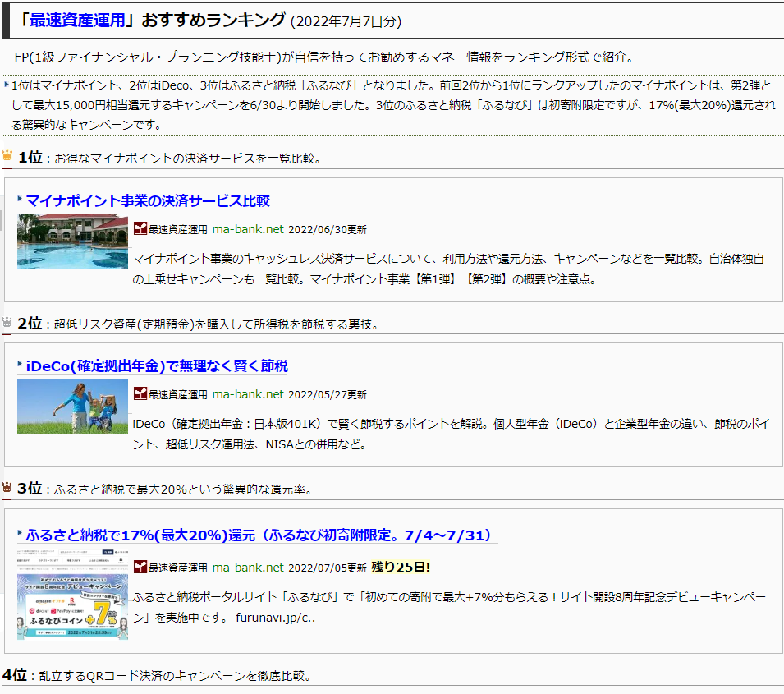Viewport: 784px width, 694px height.
Task: Click ma-bank.net beside 2022/06/30更新
Action: [x=248, y=229]
